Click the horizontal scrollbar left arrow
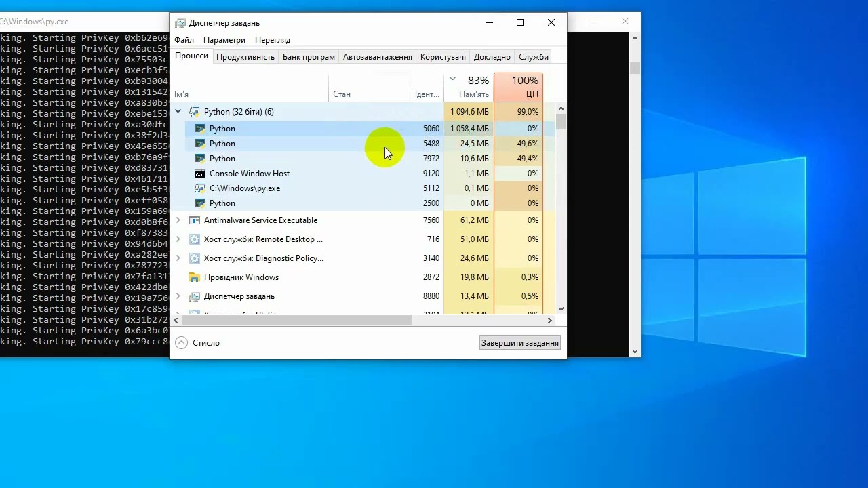Image resolution: width=868 pixels, height=488 pixels. (x=177, y=321)
